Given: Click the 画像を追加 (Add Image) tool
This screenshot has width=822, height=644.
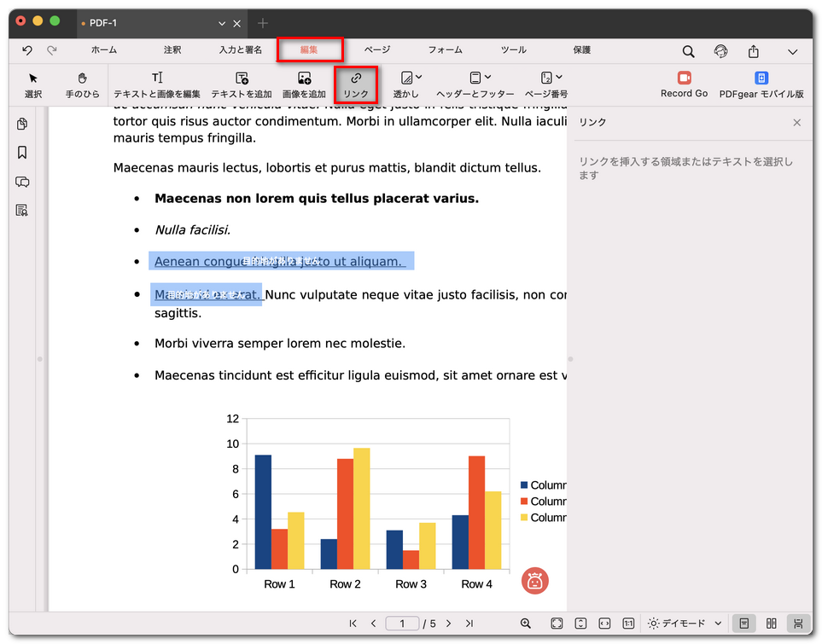Looking at the screenshot, I should 304,84.
